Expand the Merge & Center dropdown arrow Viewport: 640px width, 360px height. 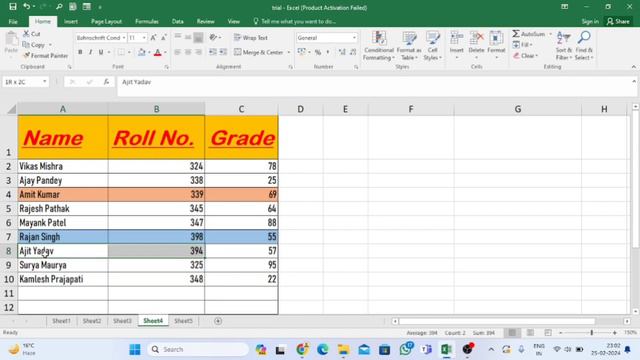289,53
